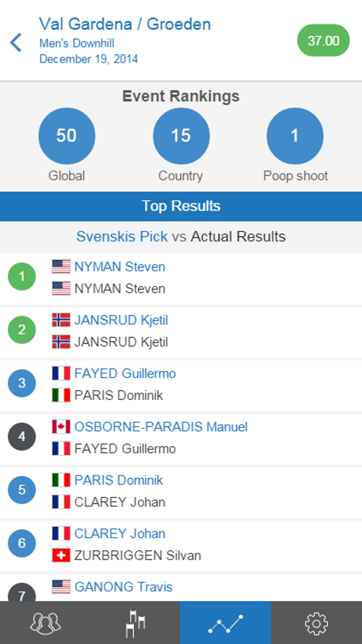Tap the blue position 6 badge
This screenshot has width=362, height=644.
tap(22, 543)
